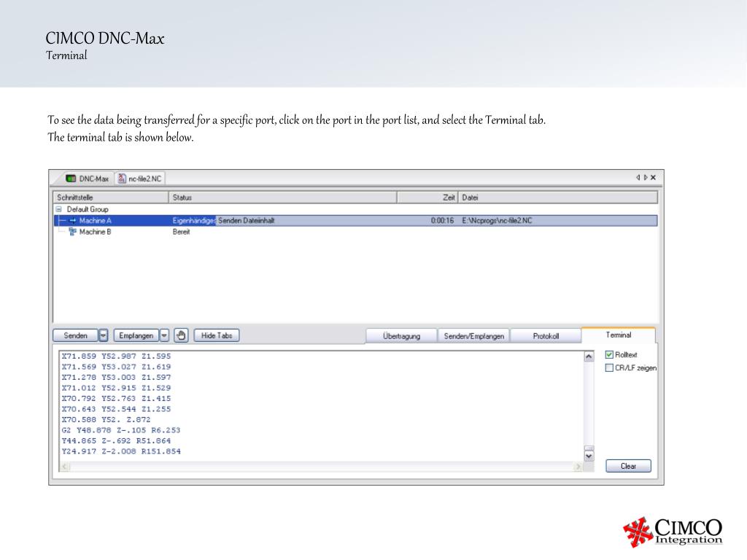747x560 pixels.
Task: Click the nc-file2.NC document icon
Action: click(x=122, y=178)
